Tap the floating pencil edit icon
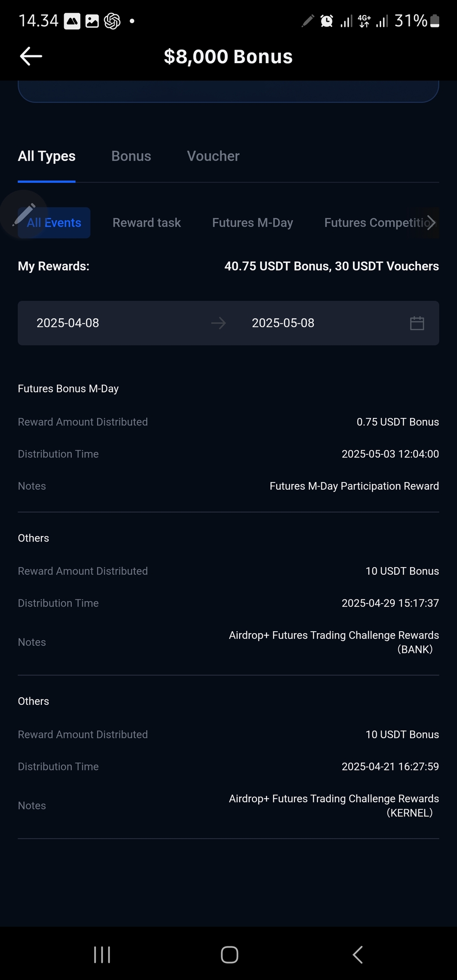 (x=24, y=215)
